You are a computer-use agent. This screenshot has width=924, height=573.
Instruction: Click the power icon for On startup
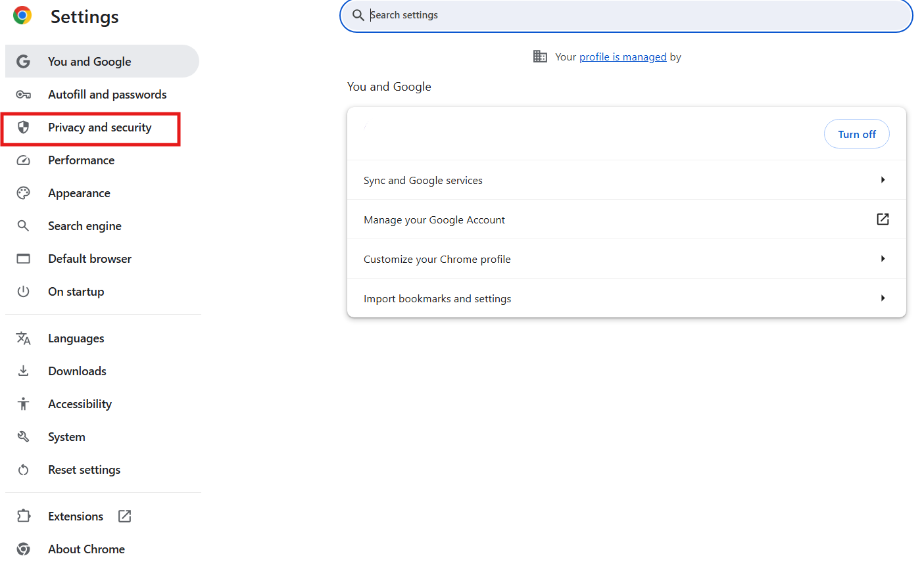coord(23,292)
